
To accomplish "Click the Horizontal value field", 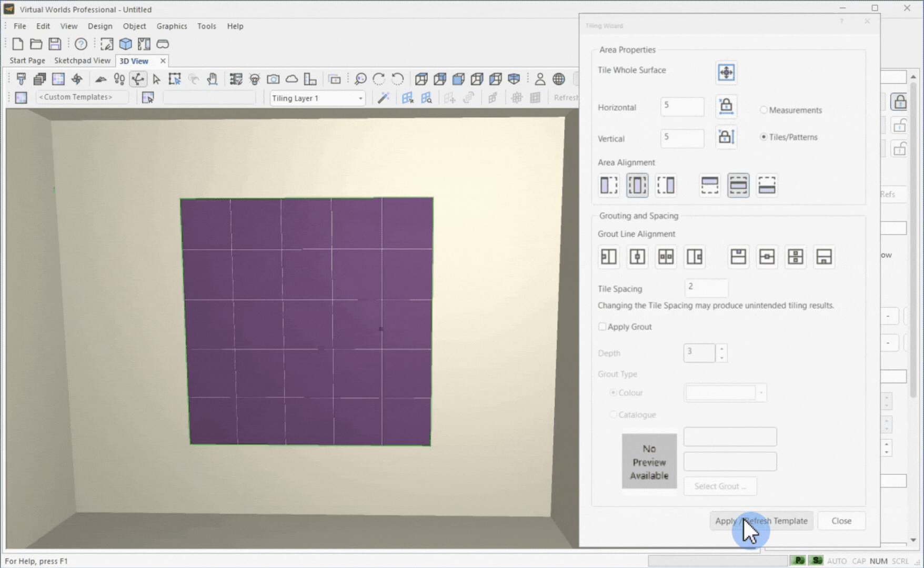I will click(x=682, y=107).
